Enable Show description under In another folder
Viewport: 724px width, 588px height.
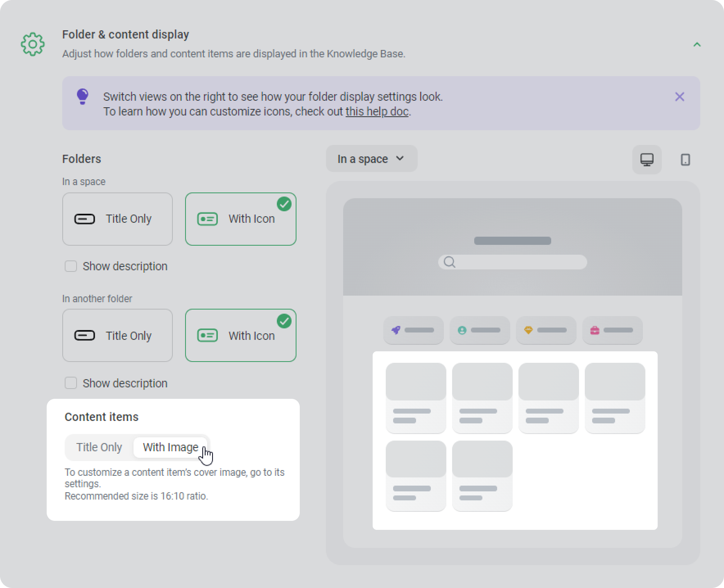(x=71, y=383)
